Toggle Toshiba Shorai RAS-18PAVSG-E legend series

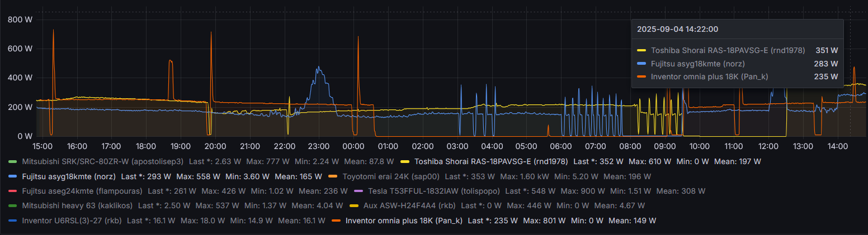pos(491,161)
